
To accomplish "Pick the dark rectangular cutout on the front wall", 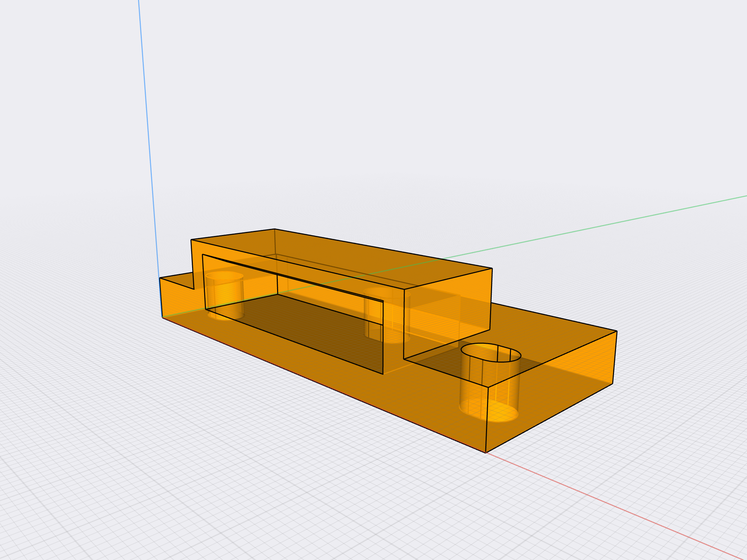I will tap(293, 314).
